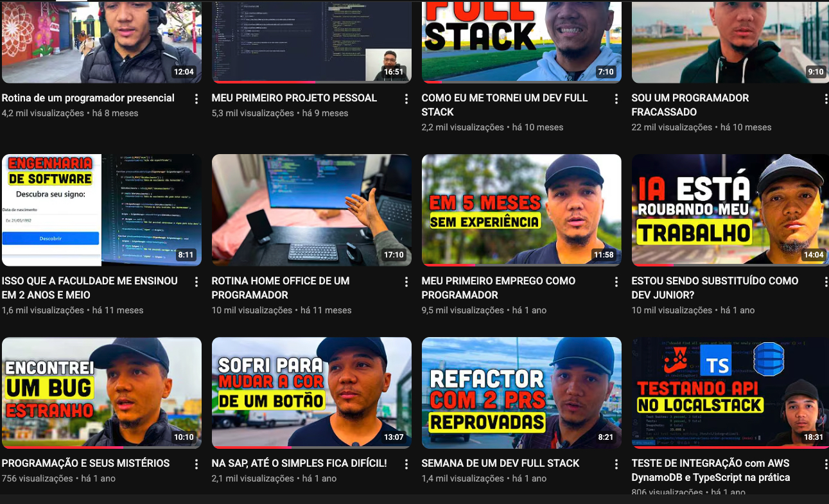Play the home office desk setup thumbnail
The image size is (829, 504).
click(x=311, y=210)
